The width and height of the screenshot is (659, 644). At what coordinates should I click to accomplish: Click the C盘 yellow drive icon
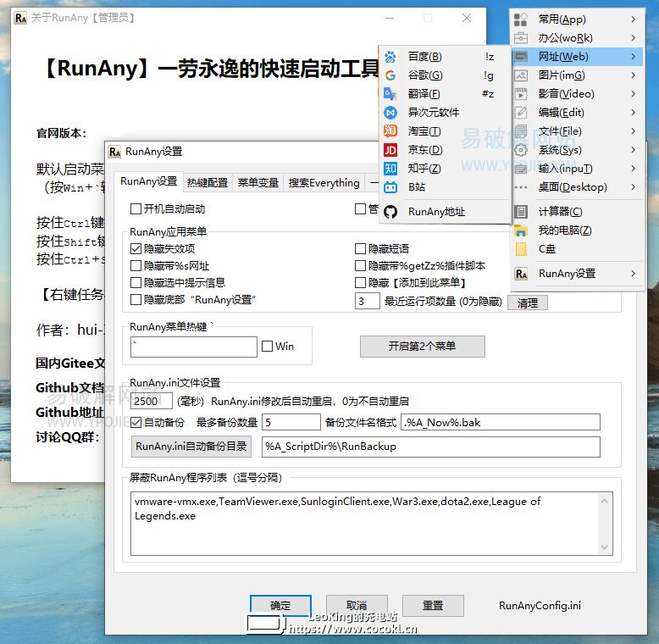pos(521,249)
